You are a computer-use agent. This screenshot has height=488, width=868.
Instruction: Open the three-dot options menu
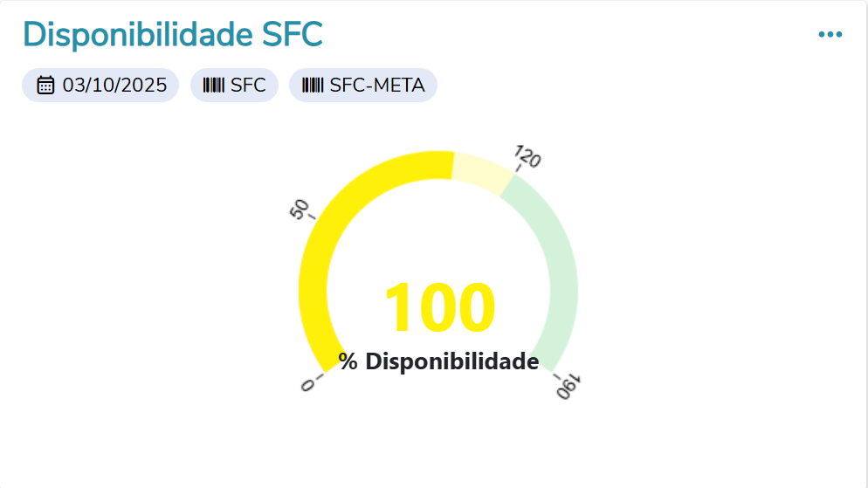(x=830, y=35)
